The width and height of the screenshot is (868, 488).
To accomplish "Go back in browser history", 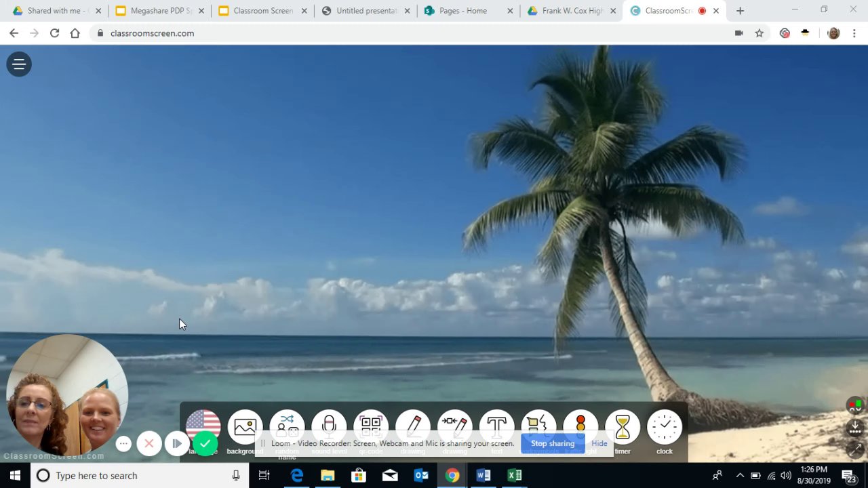I will (14, 33).
